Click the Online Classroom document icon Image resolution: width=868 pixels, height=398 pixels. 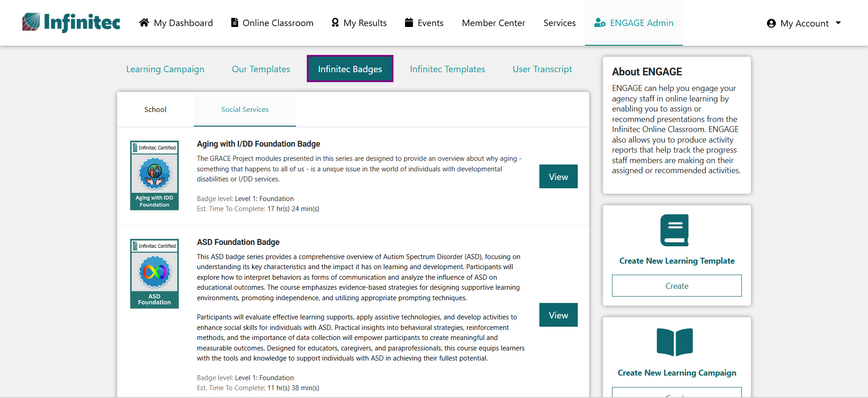click(x=234, y=22)
